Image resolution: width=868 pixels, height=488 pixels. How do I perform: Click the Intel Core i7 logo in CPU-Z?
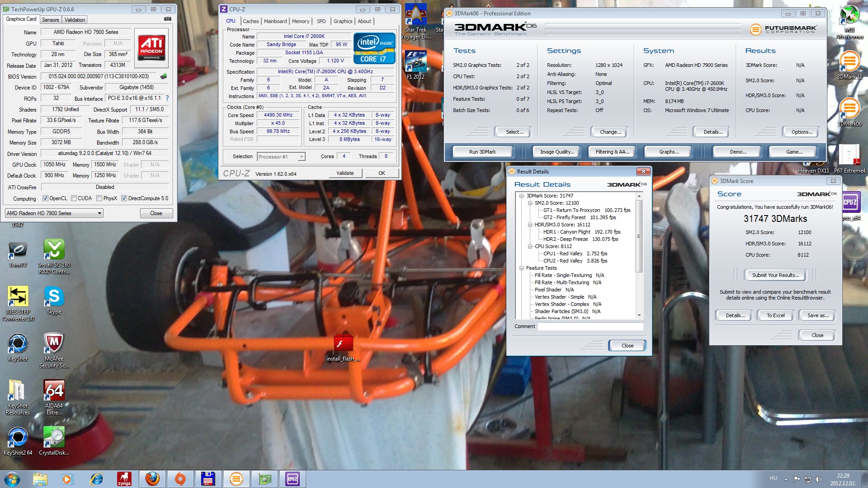pyautogui.click(x=374, y=48)
